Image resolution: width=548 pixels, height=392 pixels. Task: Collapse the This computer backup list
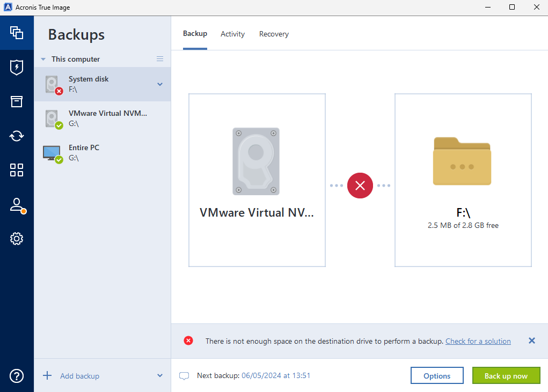[x=43, y=60]
